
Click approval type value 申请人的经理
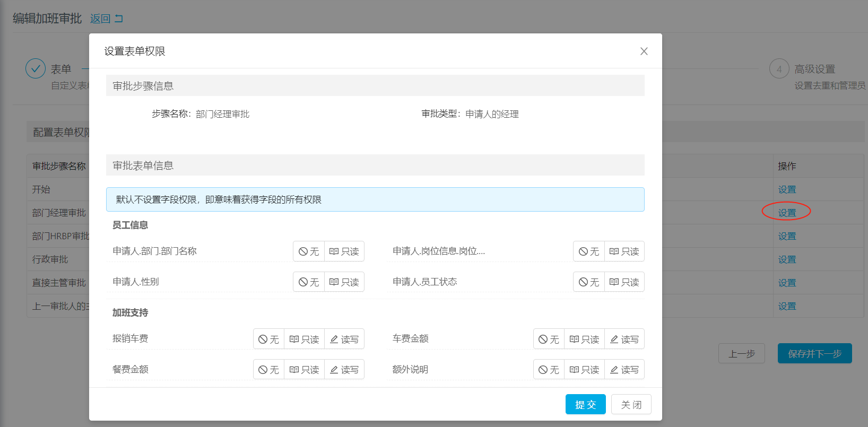492,114
